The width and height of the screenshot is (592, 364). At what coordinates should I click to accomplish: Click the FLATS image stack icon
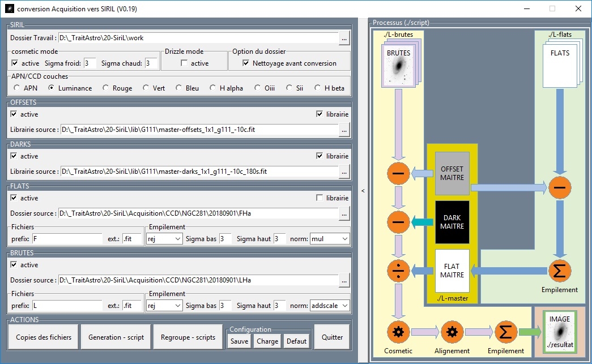[562, 63]
